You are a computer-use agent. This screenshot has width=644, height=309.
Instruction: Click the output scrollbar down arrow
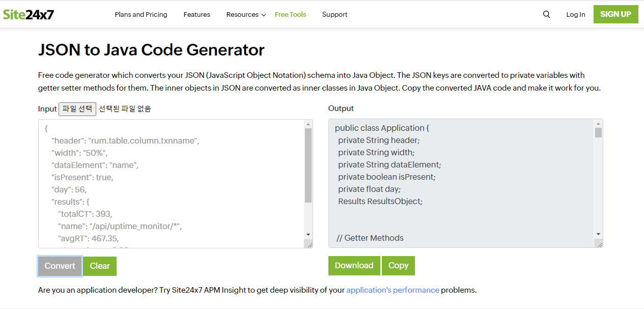599,234
